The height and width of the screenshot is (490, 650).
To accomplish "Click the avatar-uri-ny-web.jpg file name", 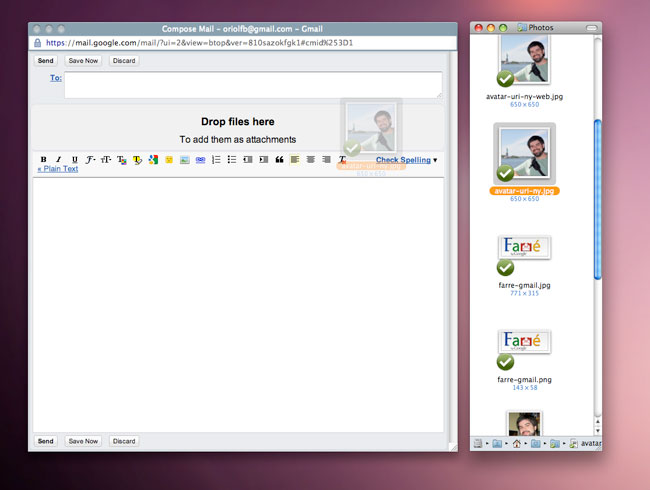I will (x=524, y=97).
